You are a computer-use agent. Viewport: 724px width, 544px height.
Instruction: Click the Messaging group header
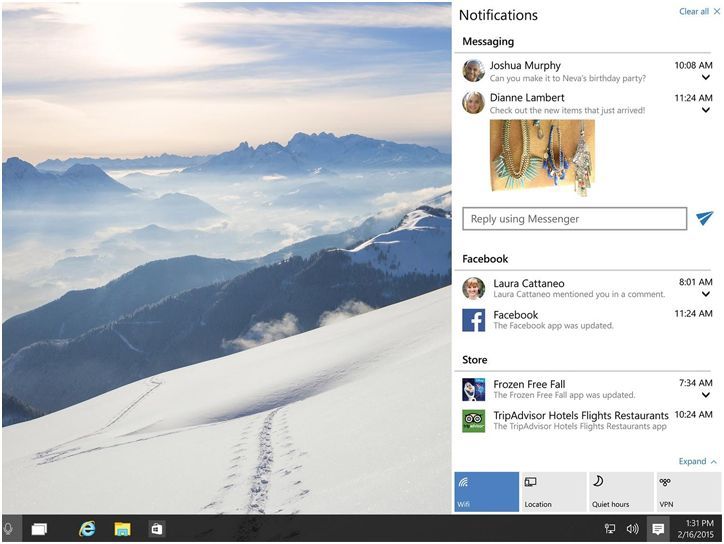488,42
